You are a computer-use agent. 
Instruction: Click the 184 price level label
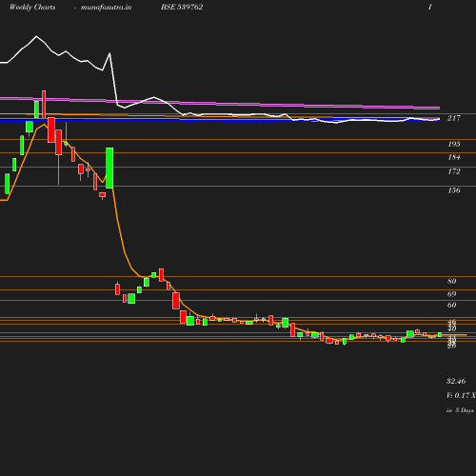(454, 157)
